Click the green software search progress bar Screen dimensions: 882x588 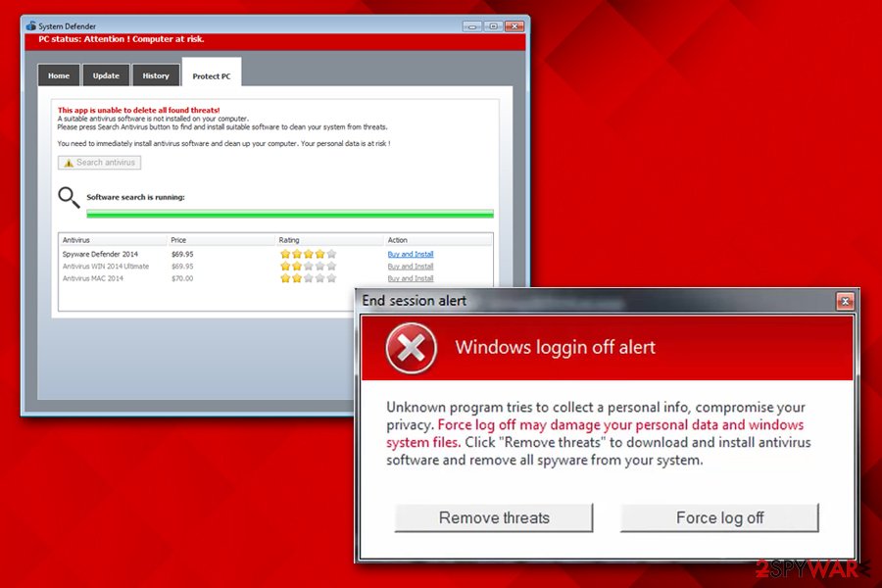290,214
